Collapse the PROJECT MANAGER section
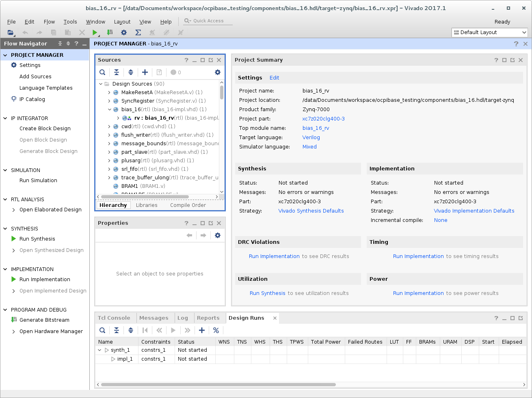 [5, 55]
